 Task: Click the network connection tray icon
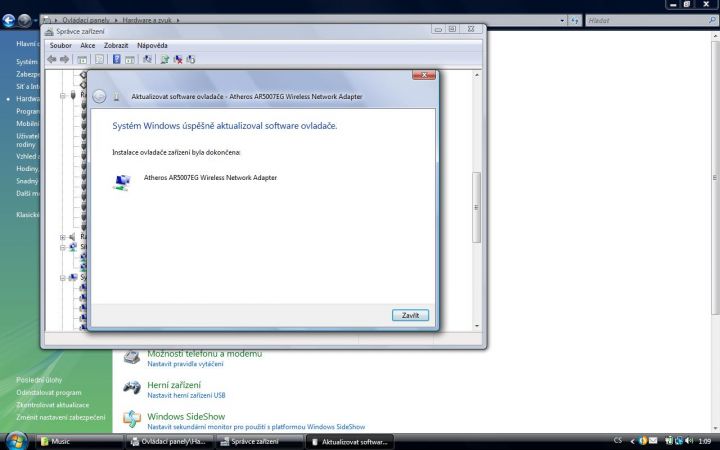(679, 441)
